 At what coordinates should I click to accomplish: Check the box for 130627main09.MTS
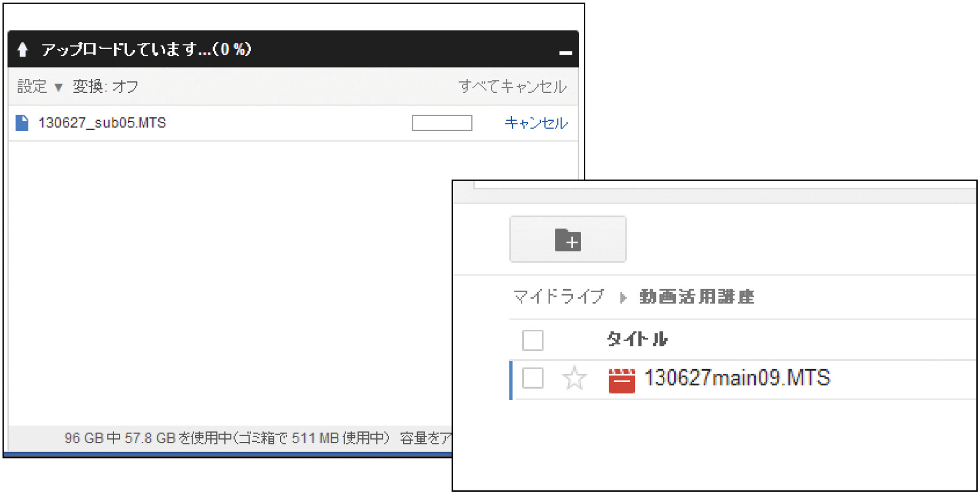click(x=533, y=378)
